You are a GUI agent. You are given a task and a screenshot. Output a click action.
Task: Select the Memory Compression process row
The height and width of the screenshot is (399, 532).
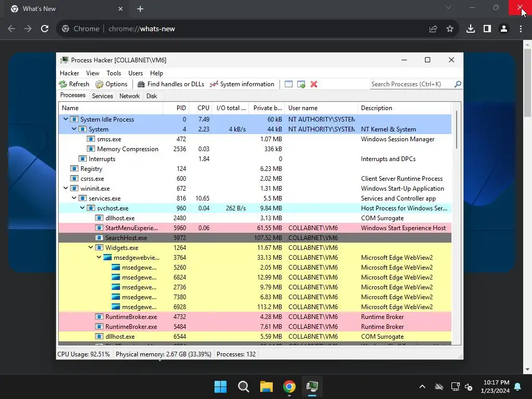click(255, 149)
